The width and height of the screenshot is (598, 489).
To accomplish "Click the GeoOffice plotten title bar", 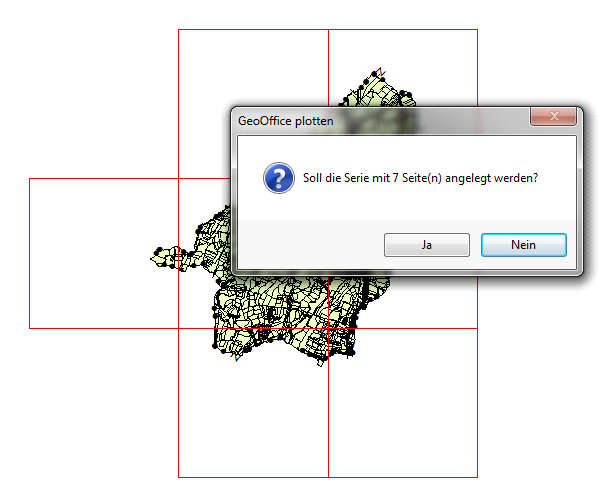I will click(381, 121).
